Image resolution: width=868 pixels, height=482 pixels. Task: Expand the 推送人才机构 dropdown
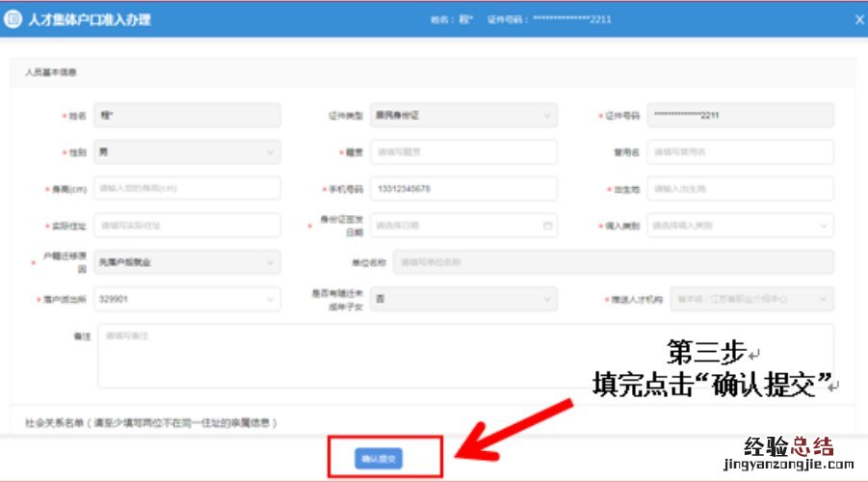824,300
